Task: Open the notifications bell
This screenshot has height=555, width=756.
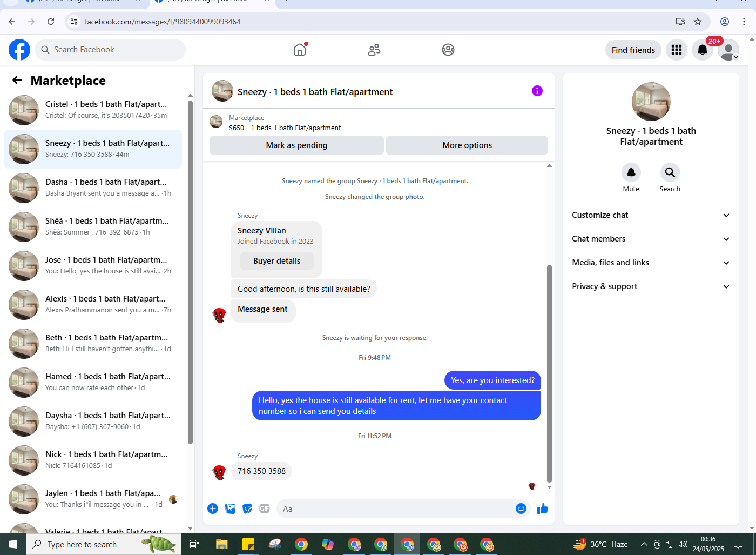Action: [703, 50]
